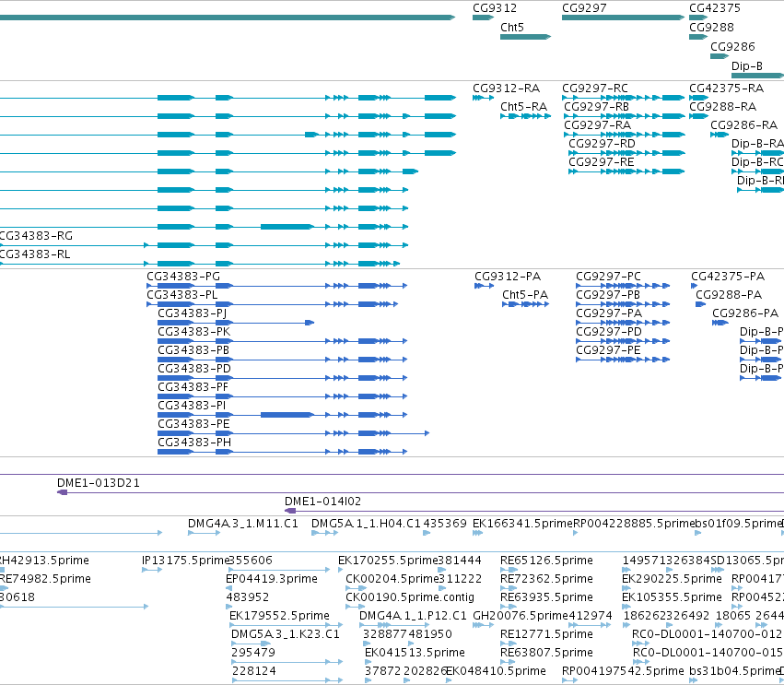Select transcript CG9312-RA

pyautogui.click(x=506, y=89)
